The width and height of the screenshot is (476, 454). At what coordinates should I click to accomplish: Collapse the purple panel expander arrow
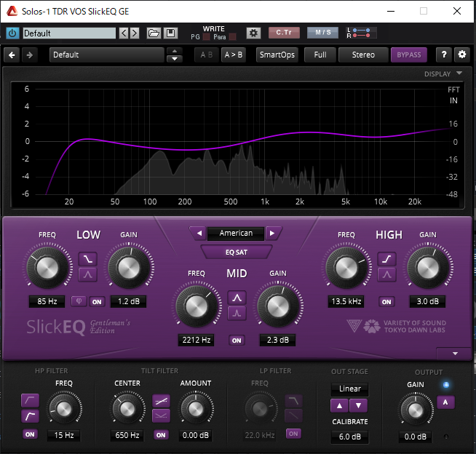pyautogui.click(x=455, y=354)
